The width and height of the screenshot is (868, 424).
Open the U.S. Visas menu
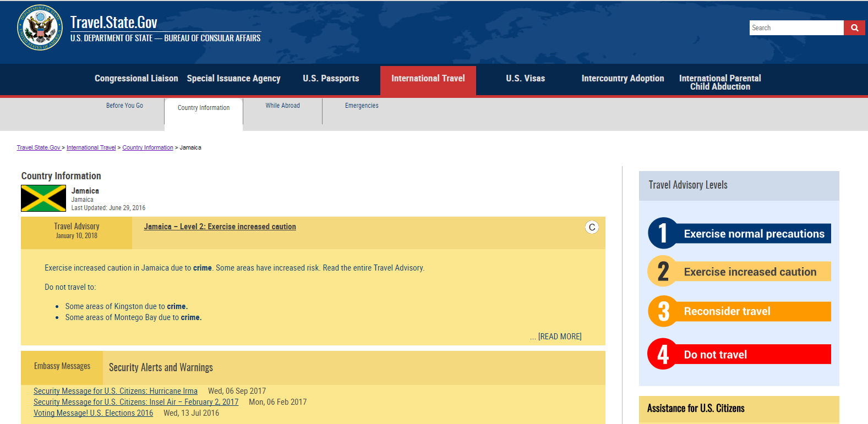526,78
